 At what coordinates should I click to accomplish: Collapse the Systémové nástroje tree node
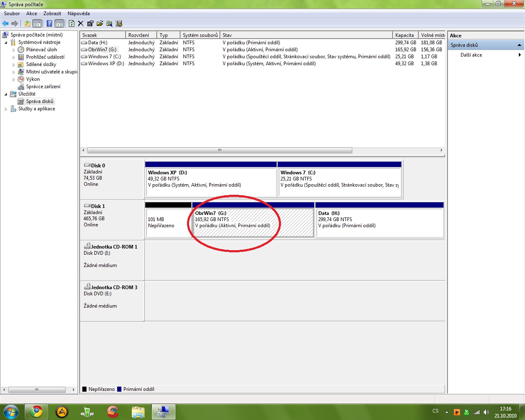pos(6,42)
